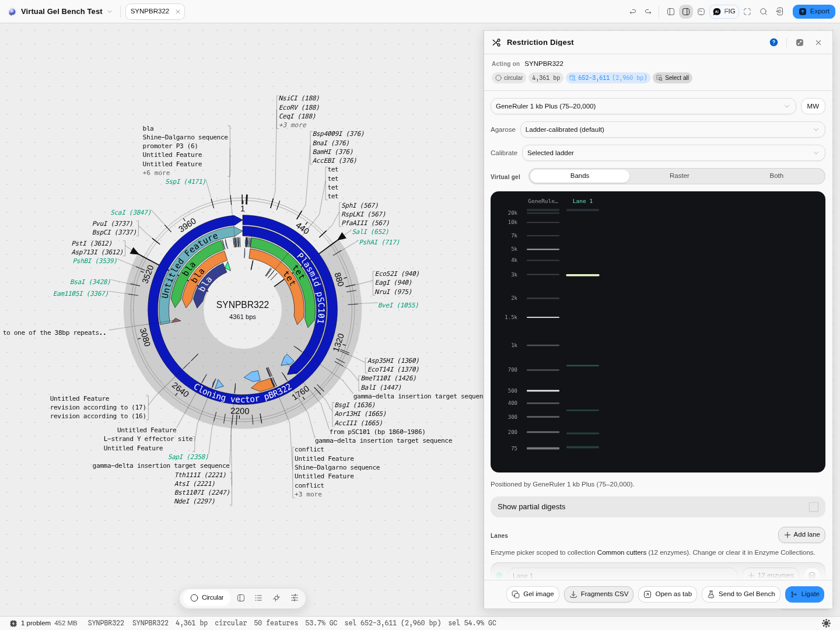The image size is (840, 630).
Task: Click the Select all chip
Action: pos(673,78)
